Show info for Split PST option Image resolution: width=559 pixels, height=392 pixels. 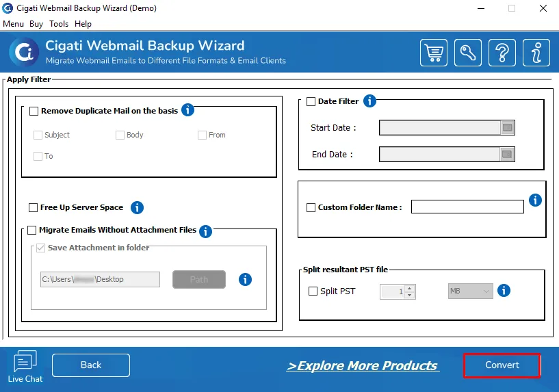tap(504, 291)
